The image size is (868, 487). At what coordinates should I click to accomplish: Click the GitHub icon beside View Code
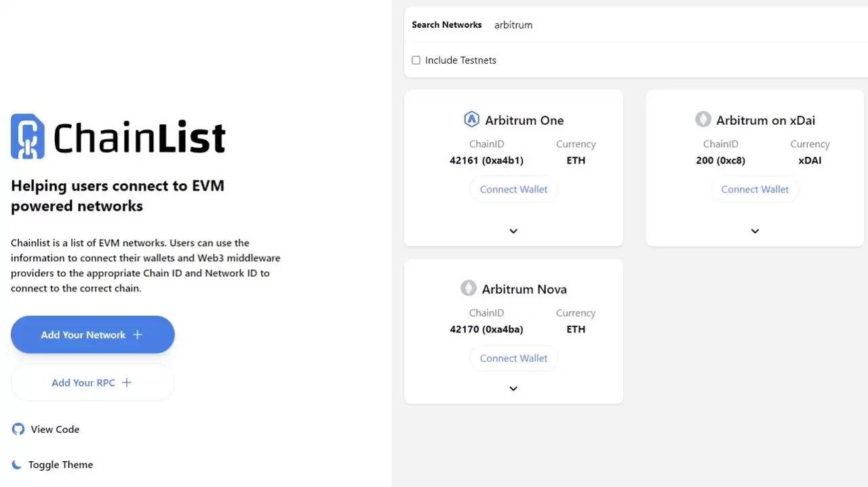click(x=18, y=429)
